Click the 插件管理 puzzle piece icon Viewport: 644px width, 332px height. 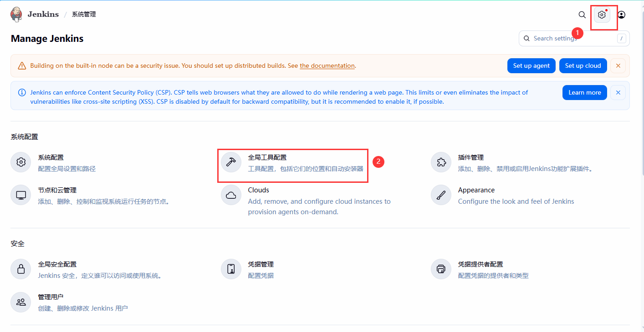(441, 162)
